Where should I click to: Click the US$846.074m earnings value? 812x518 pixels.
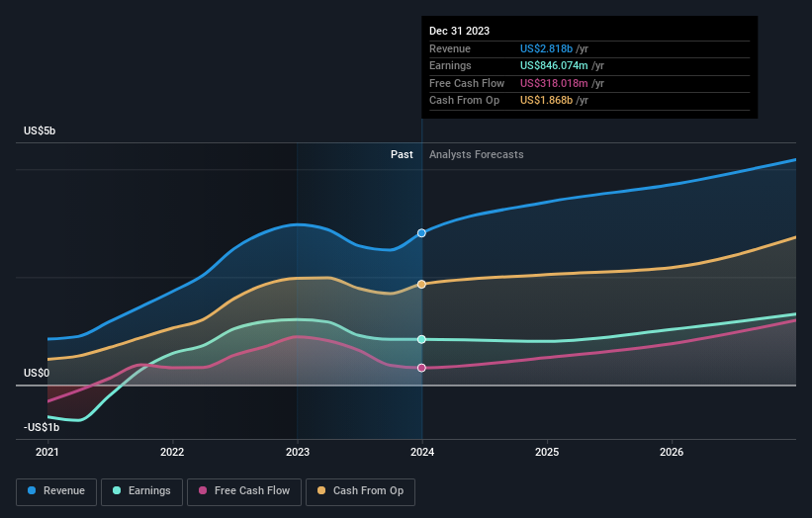click(554, 65)
